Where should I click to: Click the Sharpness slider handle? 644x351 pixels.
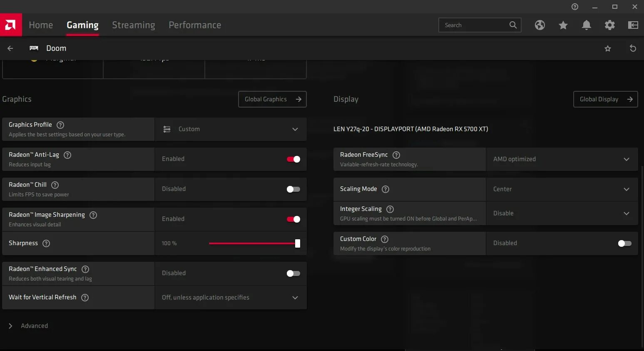coord(298,243)
